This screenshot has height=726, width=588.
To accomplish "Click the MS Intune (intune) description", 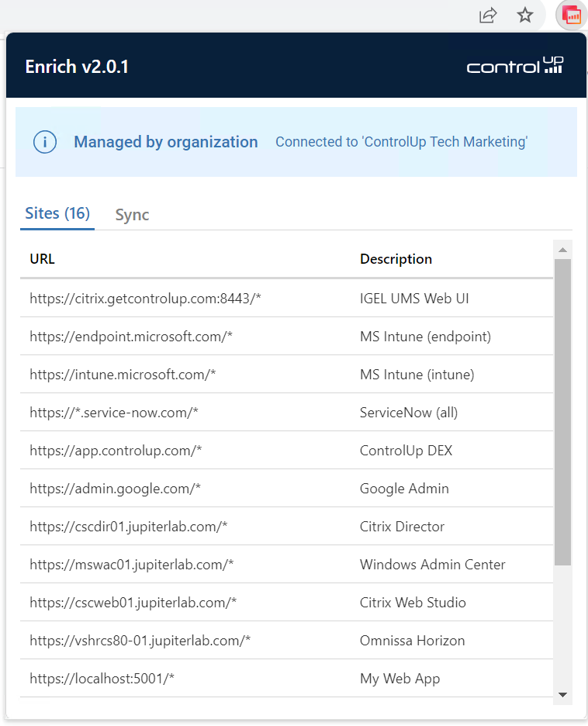I will click(x=417, y=375).
